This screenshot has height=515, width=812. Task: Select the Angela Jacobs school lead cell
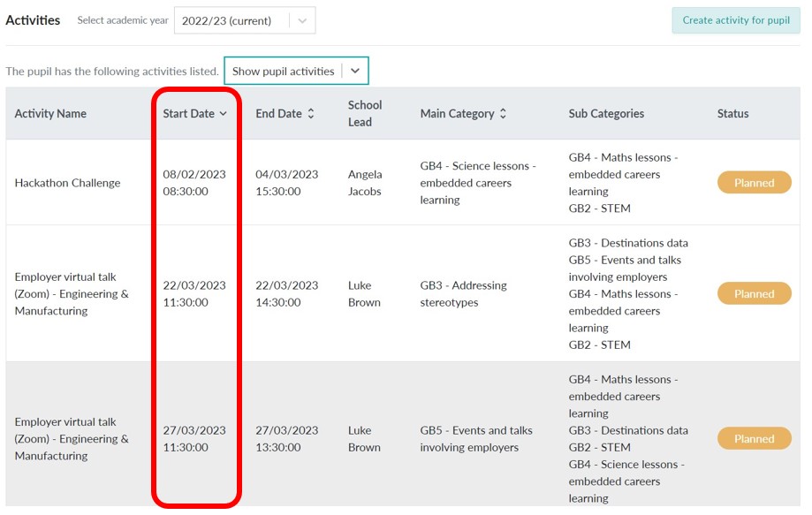pyautogui.click(x=366, y=183)
